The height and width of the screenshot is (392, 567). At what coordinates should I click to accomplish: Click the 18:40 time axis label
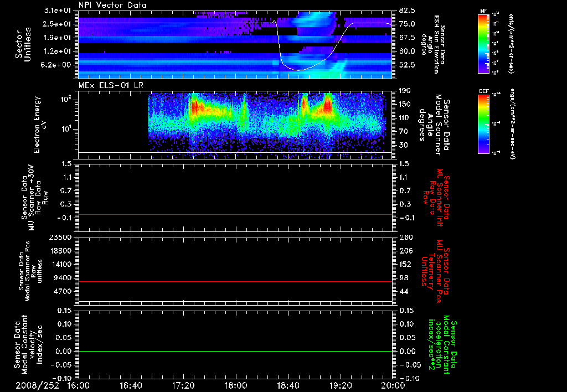(288, 385)
